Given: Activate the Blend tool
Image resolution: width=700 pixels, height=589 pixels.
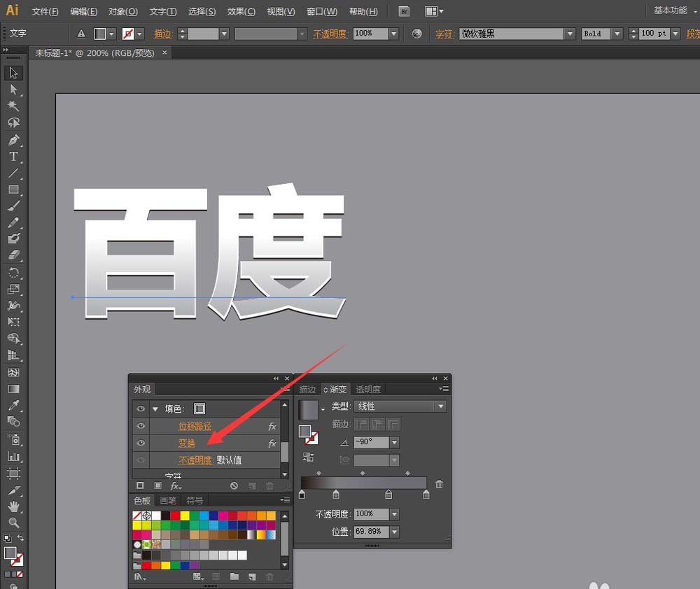Looking at the screenshot, I should [x=13, y=422].
